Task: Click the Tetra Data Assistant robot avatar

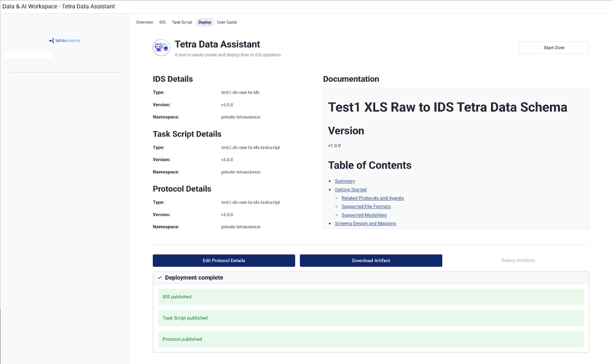Action: [x=161, y=47]
